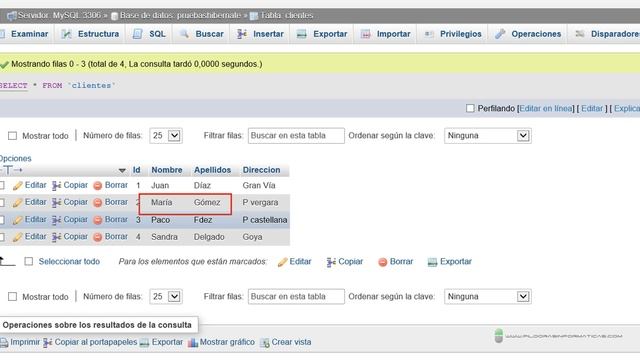Click the Privilegios tab icon

coord(429,34)
